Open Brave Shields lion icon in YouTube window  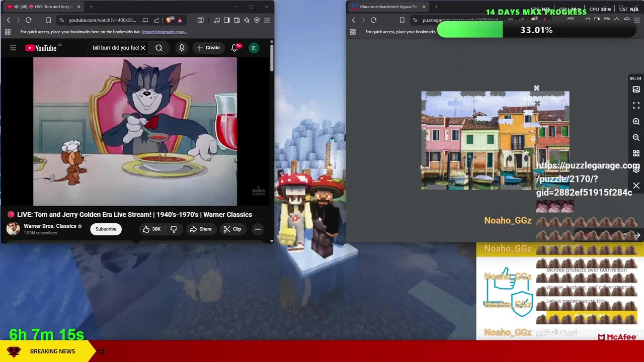[169, 20]
